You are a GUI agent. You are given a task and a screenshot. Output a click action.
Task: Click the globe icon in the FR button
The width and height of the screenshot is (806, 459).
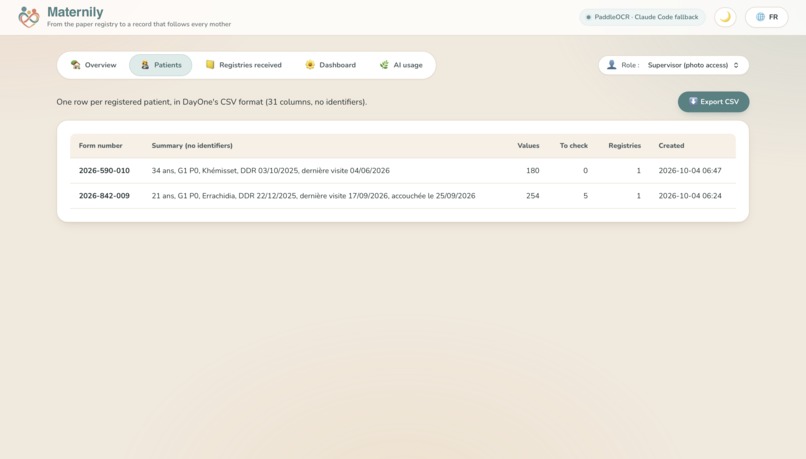tap(760, 17)
